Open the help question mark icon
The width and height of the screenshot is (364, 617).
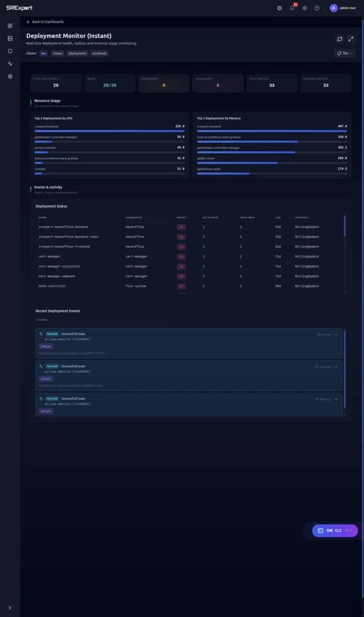click(317, 8)
